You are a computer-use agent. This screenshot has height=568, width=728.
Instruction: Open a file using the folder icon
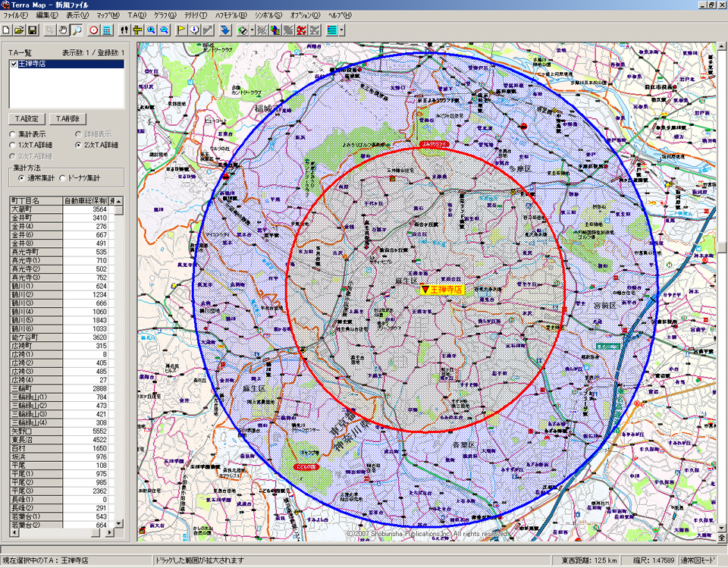(x=19, y=30)
